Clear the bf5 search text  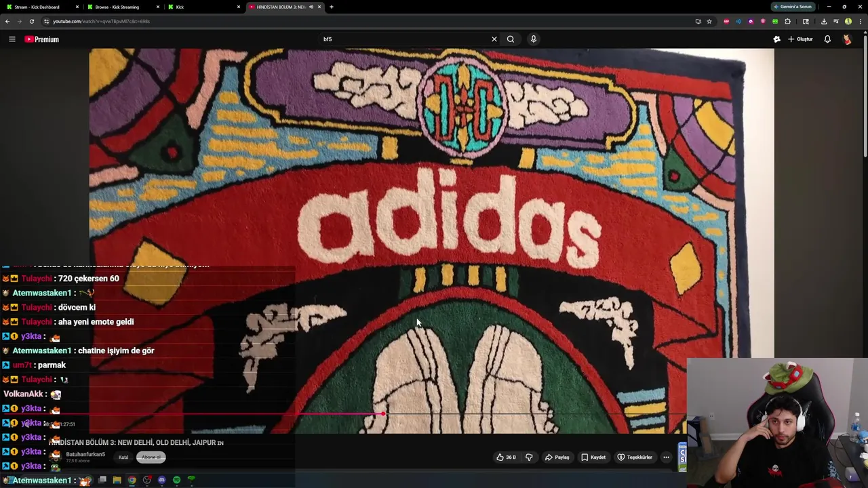point(494,39)
